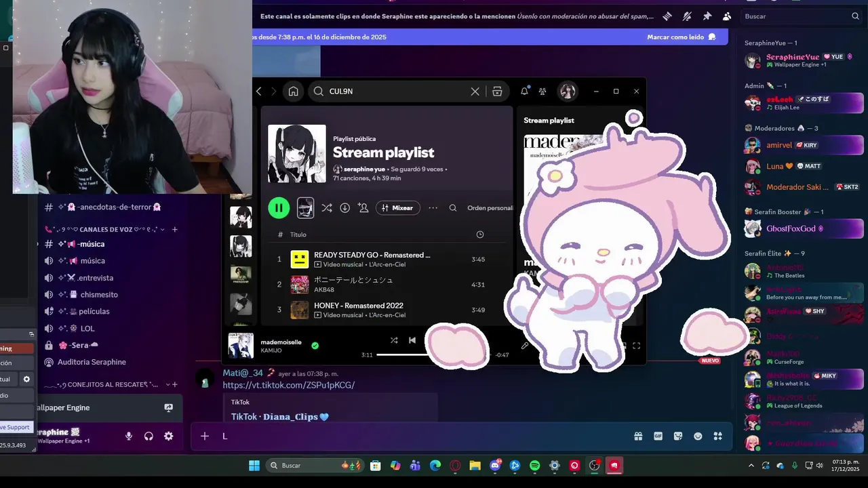This screenshot has height=488, width=868.
Task: Open the Stream playlist more-options menu
Action: (x=433, y=208)
